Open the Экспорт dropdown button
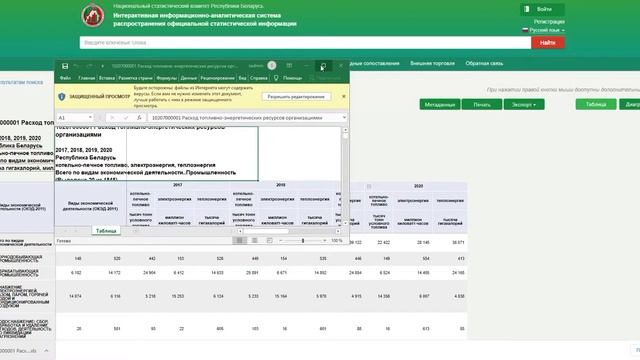The width and height of the screenshot is (640, 360). [524, 104]
